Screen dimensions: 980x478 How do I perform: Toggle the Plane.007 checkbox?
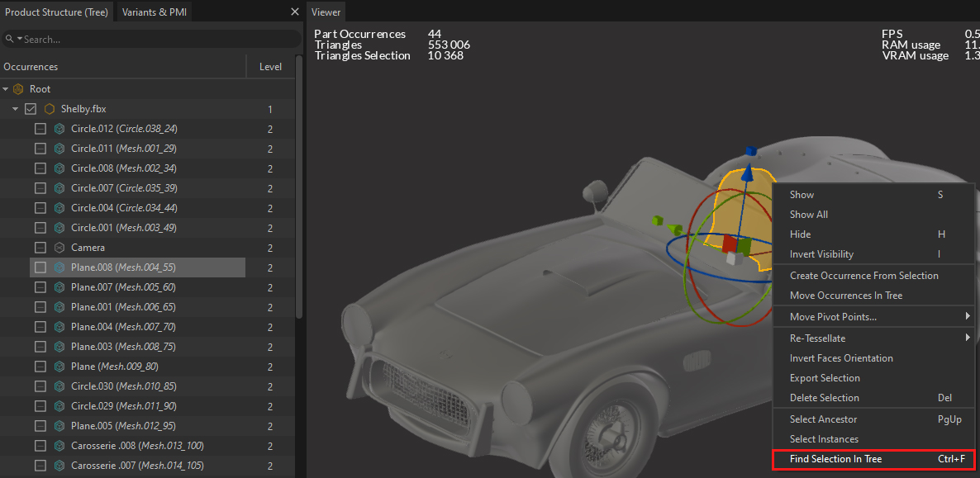[x=40, y=287]
